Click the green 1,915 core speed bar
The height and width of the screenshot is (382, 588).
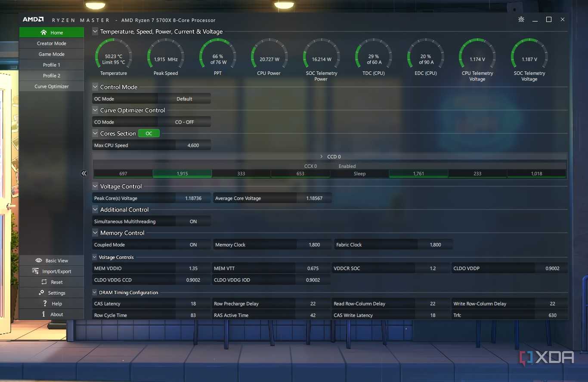coord(182,174)
